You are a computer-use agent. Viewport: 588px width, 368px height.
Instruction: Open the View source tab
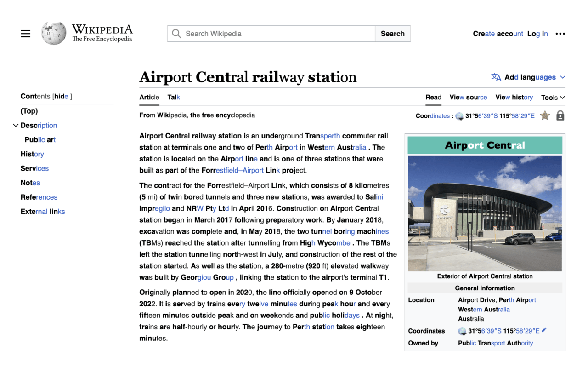[x=468, y=97]
